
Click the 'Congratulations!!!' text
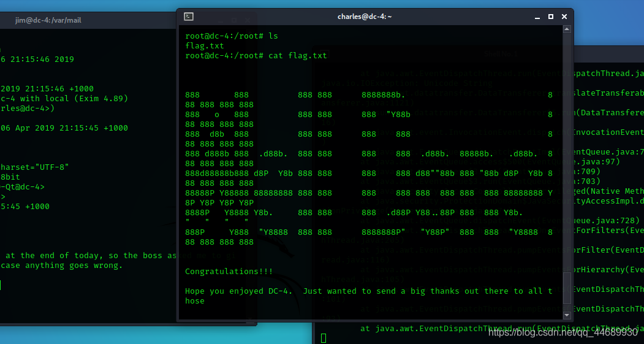(229, 272)
